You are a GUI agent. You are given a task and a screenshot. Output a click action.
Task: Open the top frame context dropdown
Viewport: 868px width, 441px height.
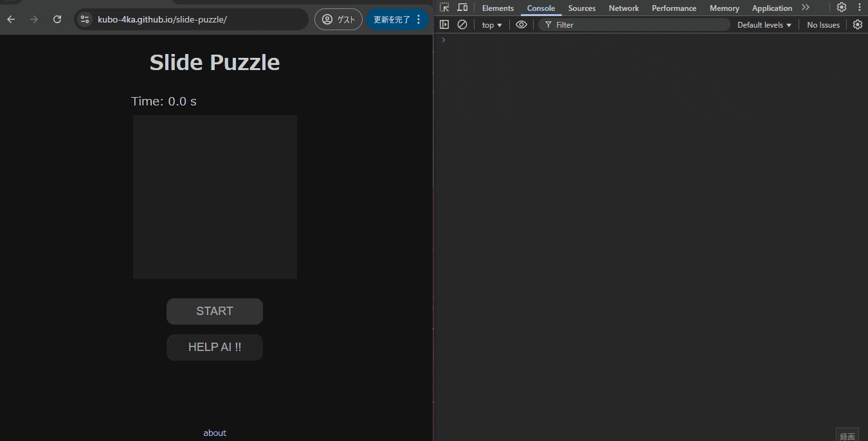tap(491, 24)
